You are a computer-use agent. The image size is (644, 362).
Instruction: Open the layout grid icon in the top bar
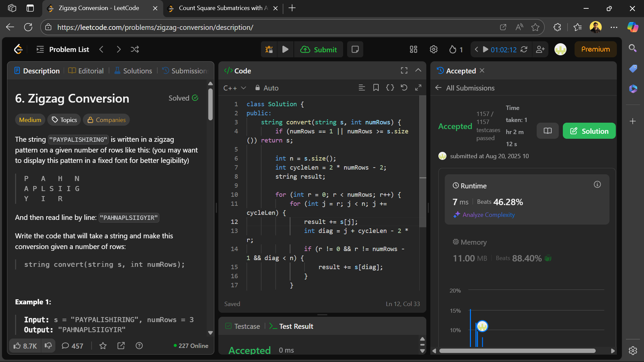tap(413, 50)
